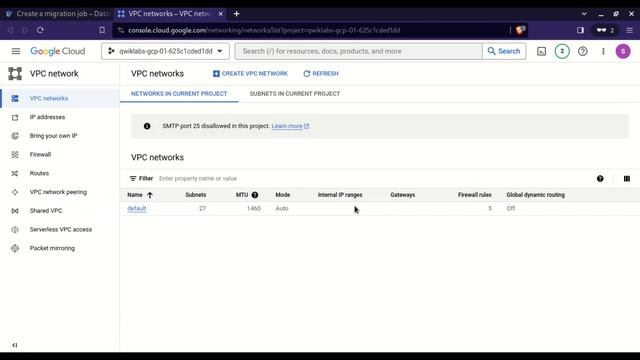Switch to SUBNETS IN CURRENT PROJECT tab
640x360 pixels.
295,94
